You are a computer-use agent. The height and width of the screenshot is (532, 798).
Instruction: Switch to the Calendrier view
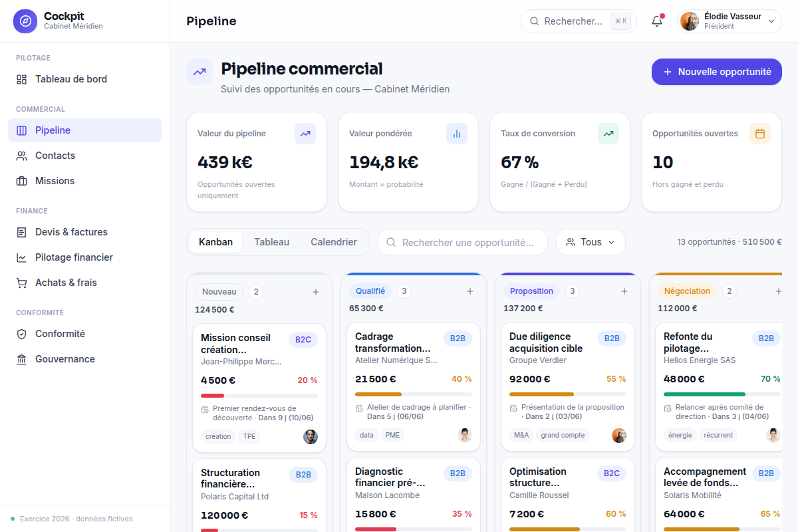(334, 242)
